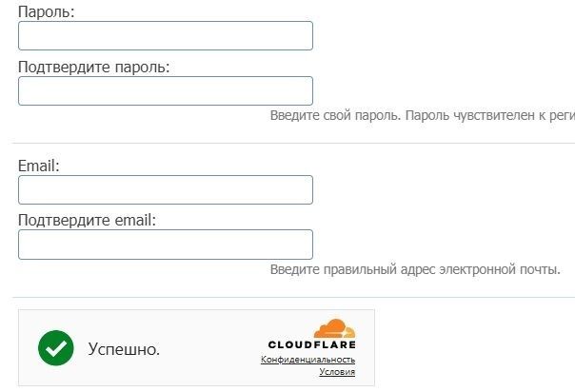575x392 pixels.
Task: Activate the Подтвердите email field
Action: pyautogui.click(x=166, y=244)
